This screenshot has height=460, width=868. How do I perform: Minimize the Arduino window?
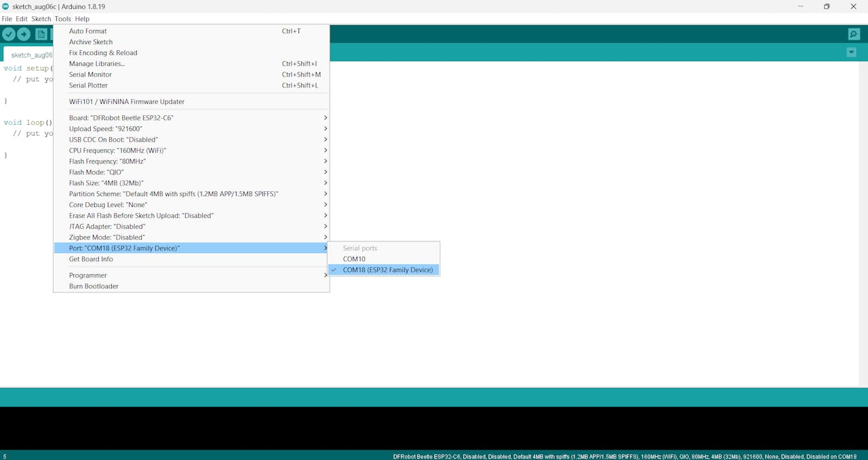click(801, 6)
